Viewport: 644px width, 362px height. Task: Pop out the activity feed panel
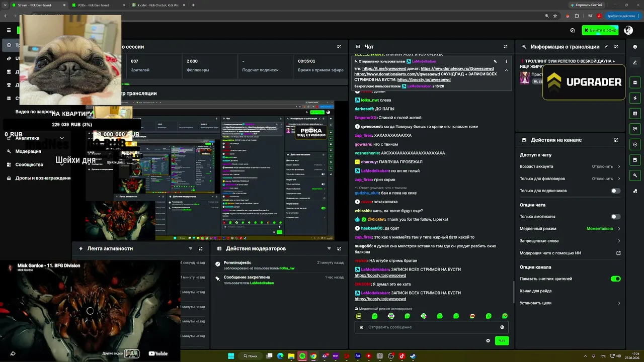(200, 248)
